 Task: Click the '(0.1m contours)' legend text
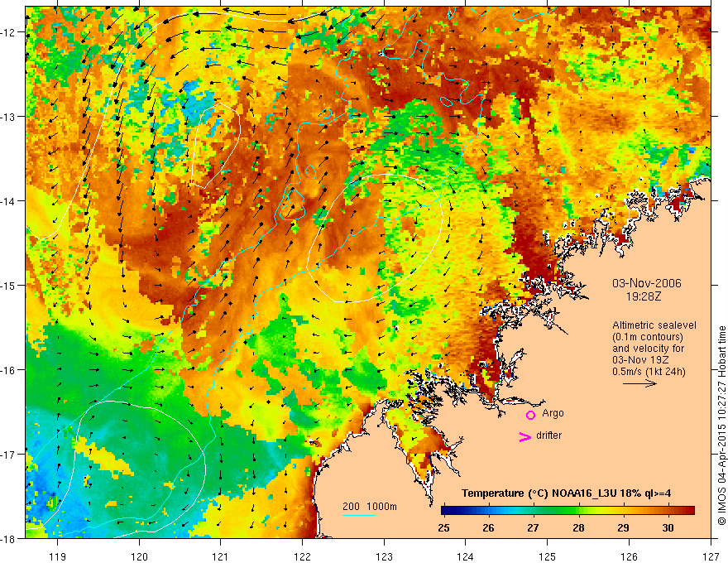648,337
